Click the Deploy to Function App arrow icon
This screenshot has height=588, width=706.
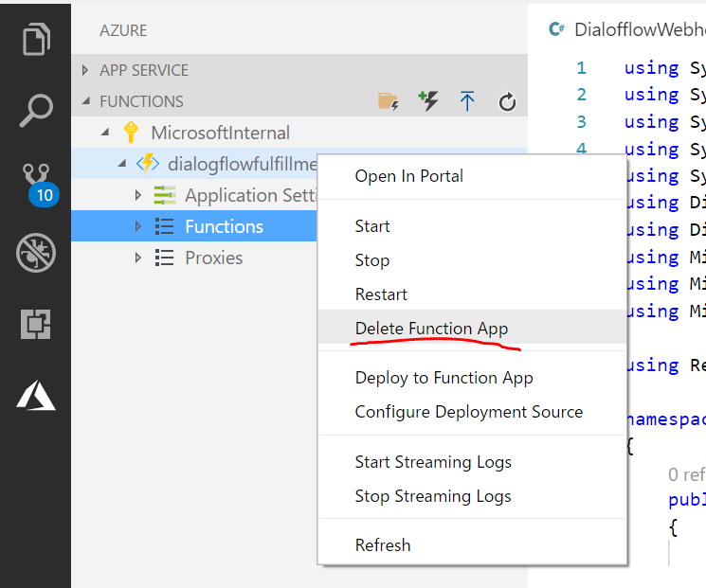(467, 100)
